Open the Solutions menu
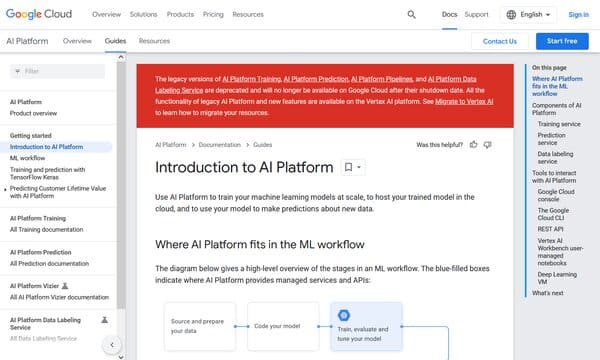Image resolution: width=600 pixels, height=360 pixels. tap(143, 15)
